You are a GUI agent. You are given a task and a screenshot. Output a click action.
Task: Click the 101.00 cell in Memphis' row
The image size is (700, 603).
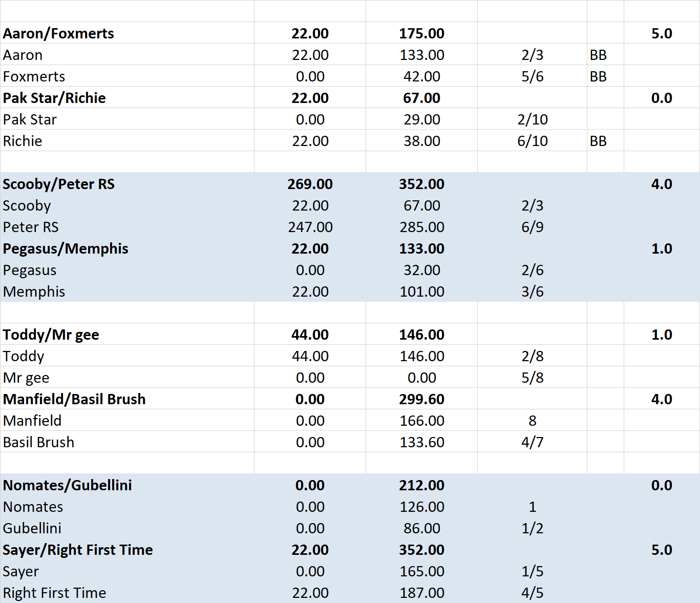421,292
